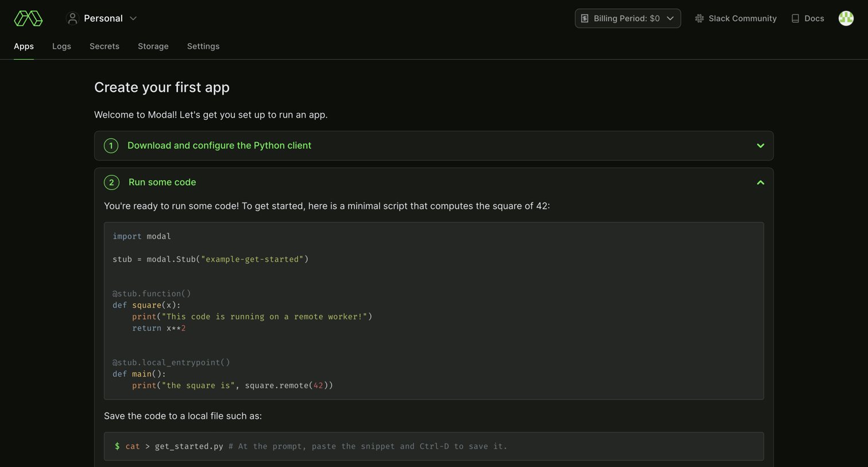Collapse the Run some code step

760,182
